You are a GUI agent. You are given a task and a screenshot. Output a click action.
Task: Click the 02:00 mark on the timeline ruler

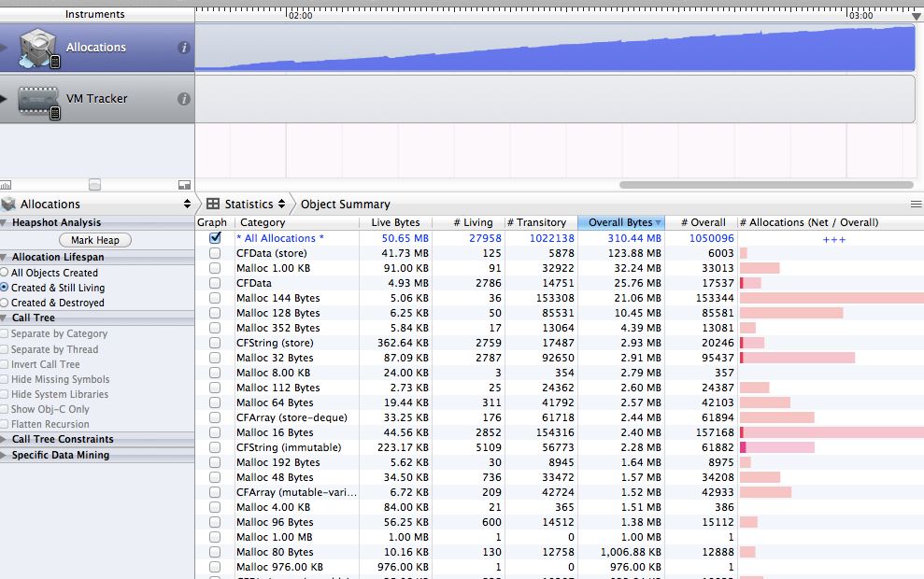[x=300, y=15]
